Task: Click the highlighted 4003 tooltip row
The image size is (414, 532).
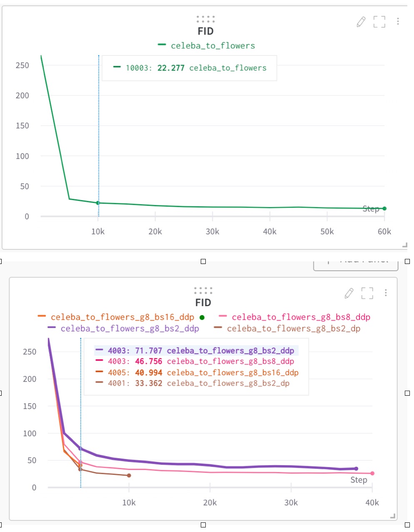Action: [196, 351]
